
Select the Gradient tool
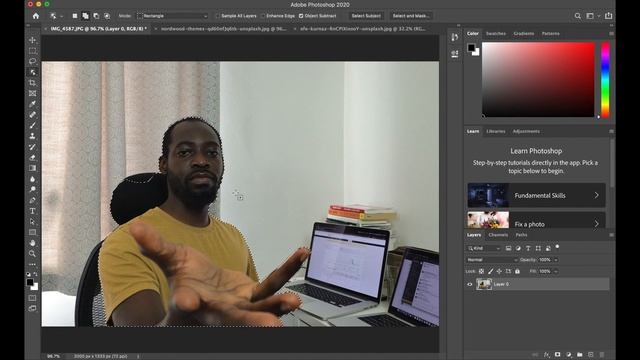pyautogui.click(x=33, y=168)
